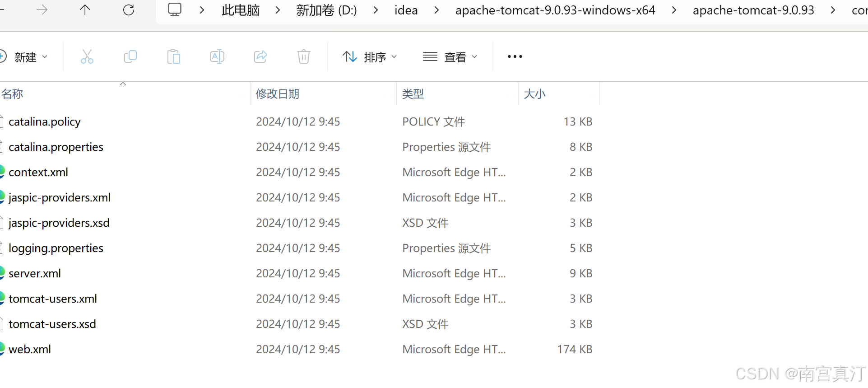Go to idea folder in breadcrumb
868x388 pixels.
coord(406,10)
